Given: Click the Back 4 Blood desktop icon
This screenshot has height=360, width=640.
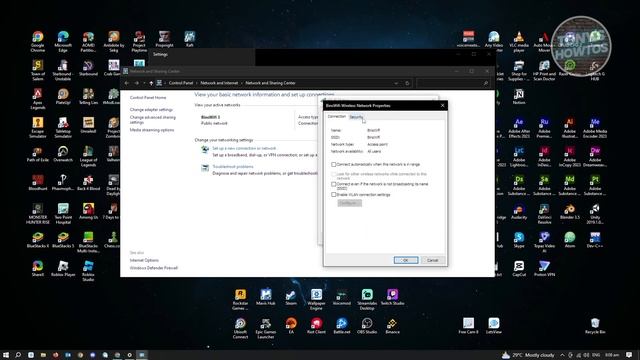Looking at the screenshot, I should (88, 183).
